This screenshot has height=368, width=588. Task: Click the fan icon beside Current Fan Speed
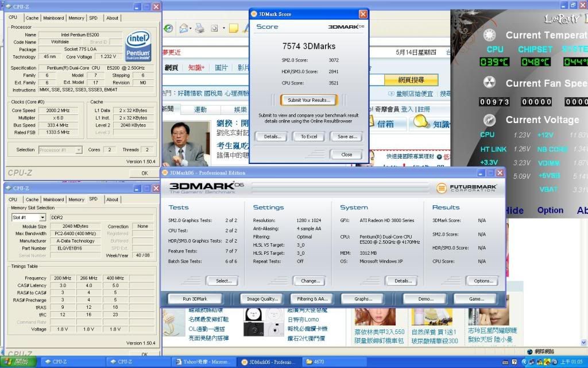pyautogui.click(x=489, y=83)
